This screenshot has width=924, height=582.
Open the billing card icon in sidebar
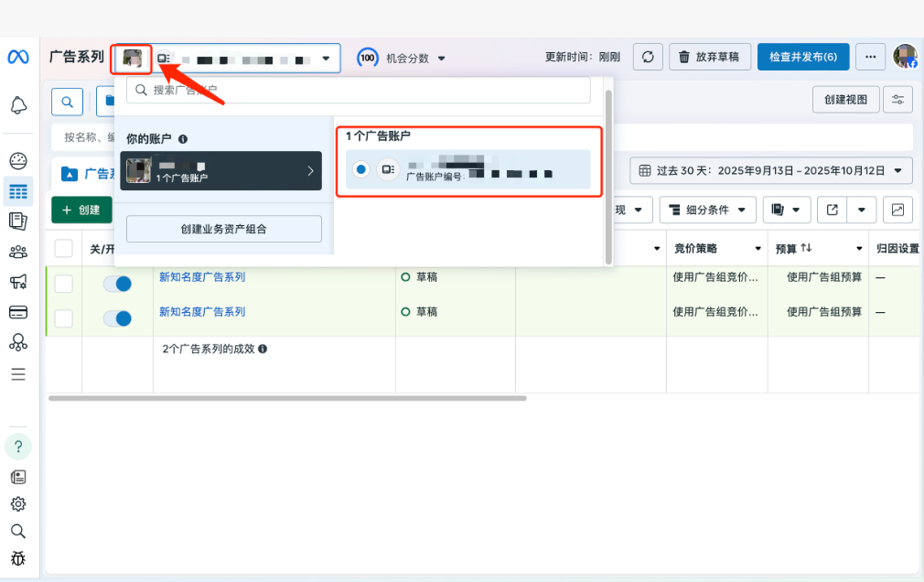(x=18, y=311)
